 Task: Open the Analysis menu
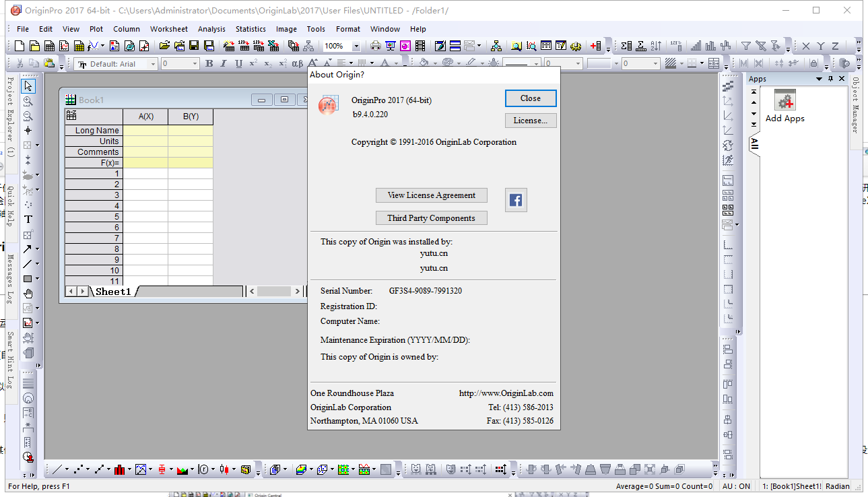(211, 29)
